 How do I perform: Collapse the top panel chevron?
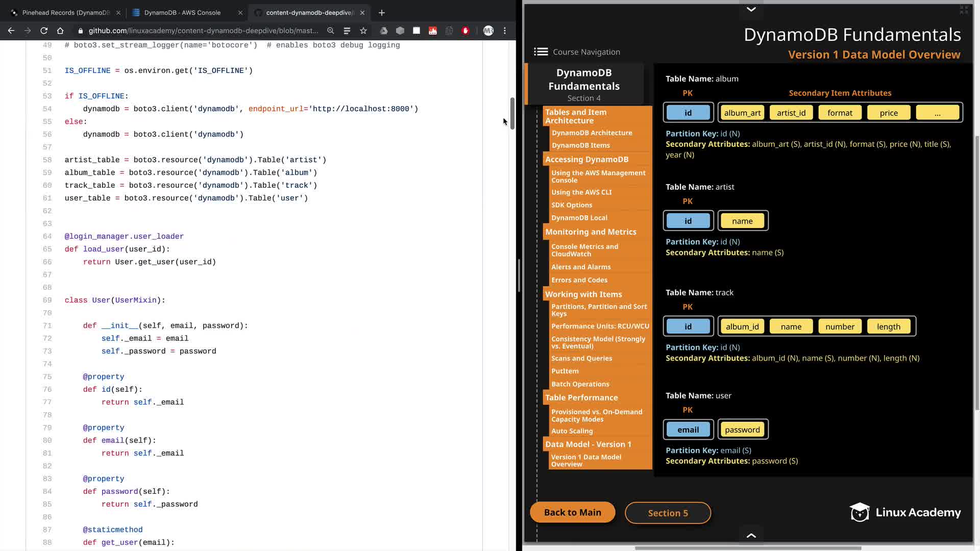751,9
